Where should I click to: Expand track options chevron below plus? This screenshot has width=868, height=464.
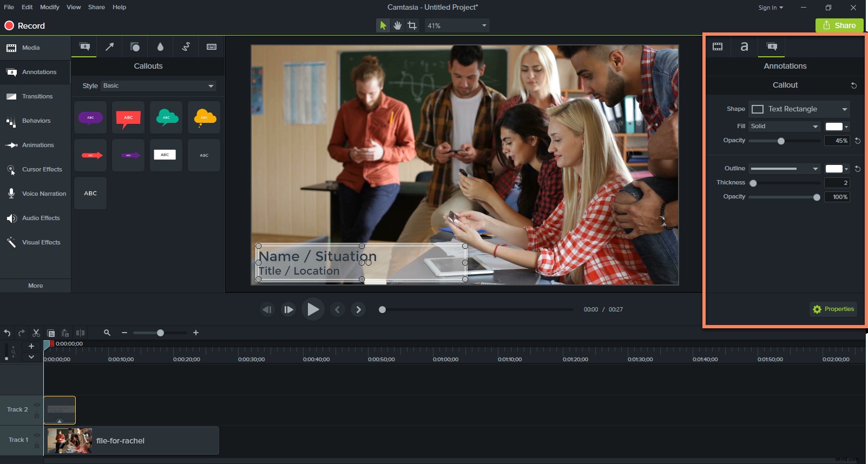(x=31, y=357)
